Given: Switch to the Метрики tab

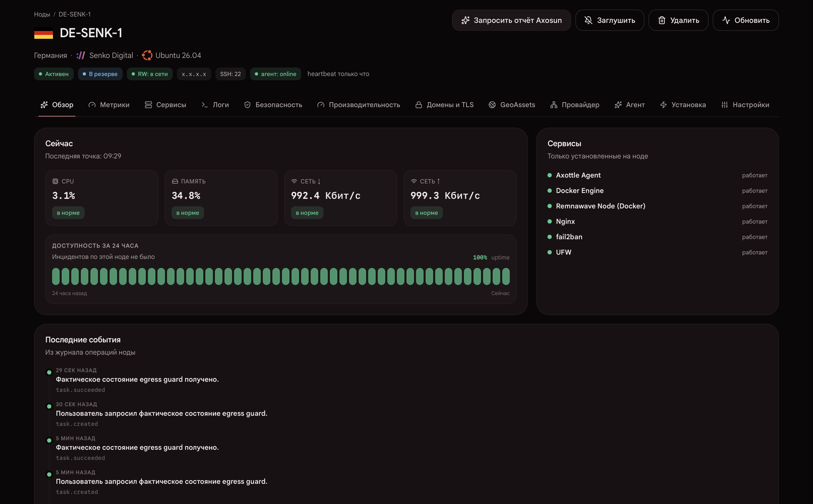Looking at the screenshot, I should click(x=109, y=105).
